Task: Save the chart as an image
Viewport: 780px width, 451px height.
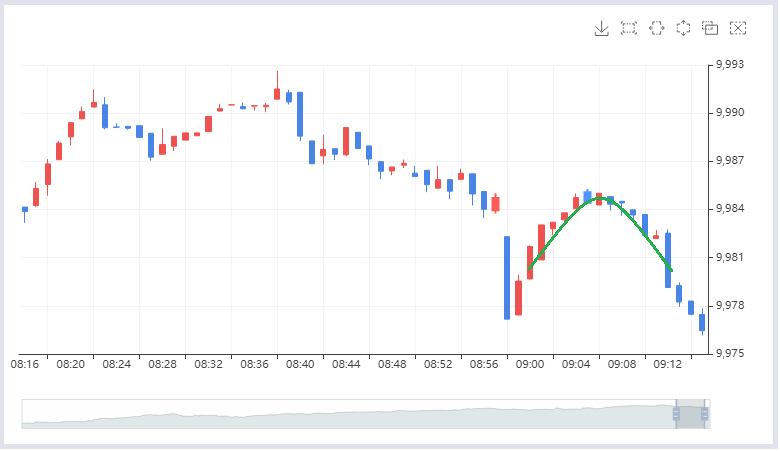Action: pos(601,28)
